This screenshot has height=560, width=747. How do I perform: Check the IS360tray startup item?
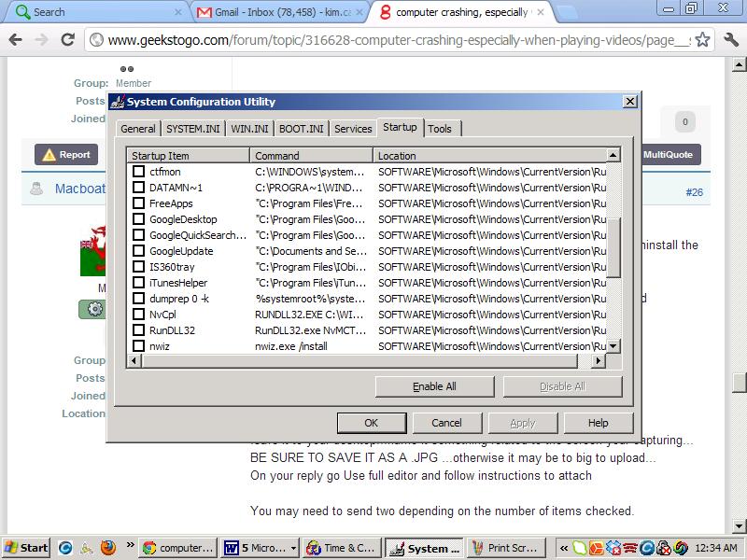point(138,267)
